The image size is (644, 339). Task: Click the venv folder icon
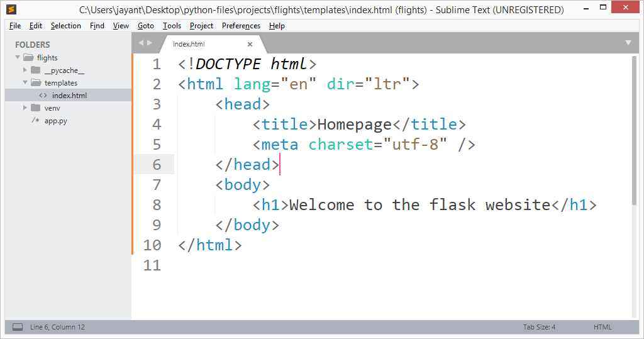(36, 108)
